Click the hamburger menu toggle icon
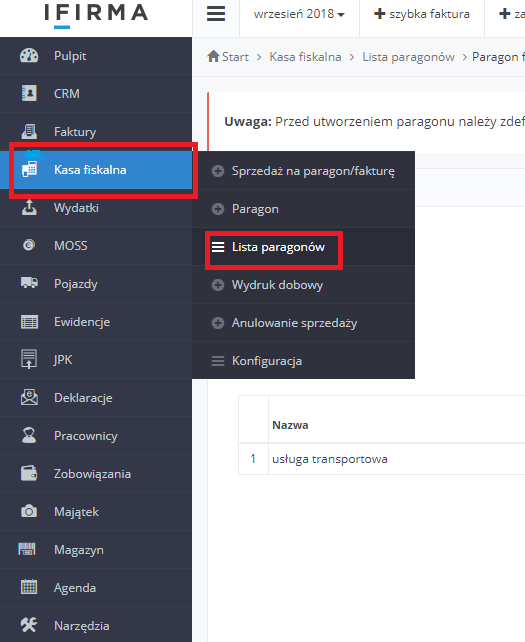This screenshot has height=642, width=525. point(216,14)
